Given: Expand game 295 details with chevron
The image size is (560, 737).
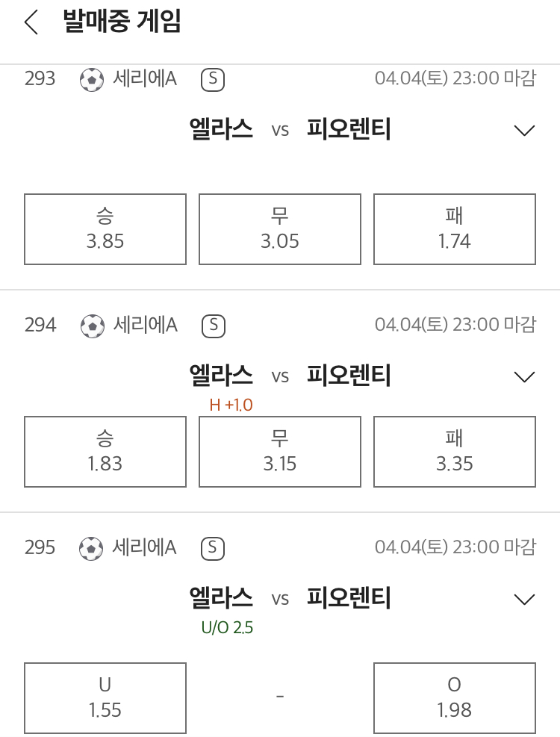Looking at the screenshot, I should tap(525, 599).
